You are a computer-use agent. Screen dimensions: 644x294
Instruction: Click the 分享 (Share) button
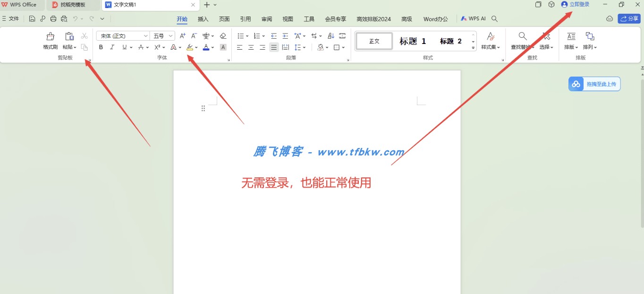[x=629, y=18]
